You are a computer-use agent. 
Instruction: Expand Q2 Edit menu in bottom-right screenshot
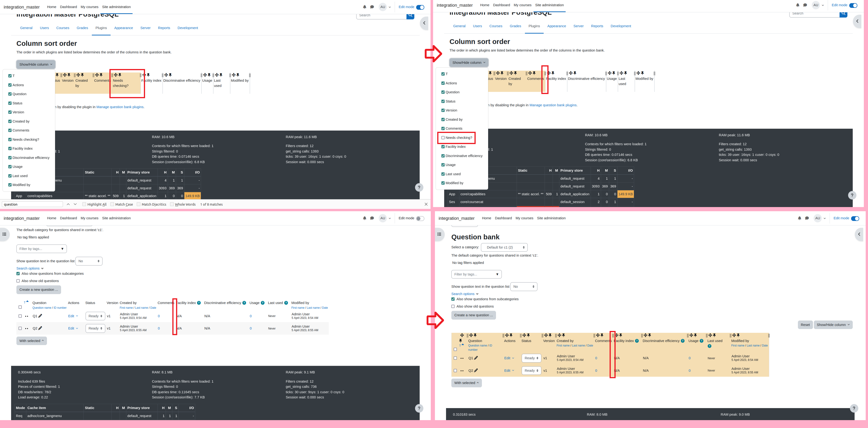(509, 370)
